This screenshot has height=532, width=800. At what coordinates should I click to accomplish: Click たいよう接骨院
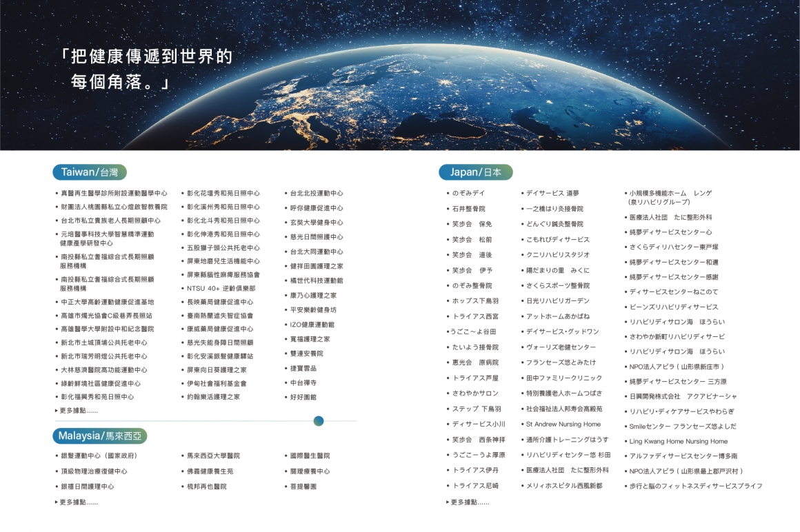pyautogui.click(x=475, y=347)
